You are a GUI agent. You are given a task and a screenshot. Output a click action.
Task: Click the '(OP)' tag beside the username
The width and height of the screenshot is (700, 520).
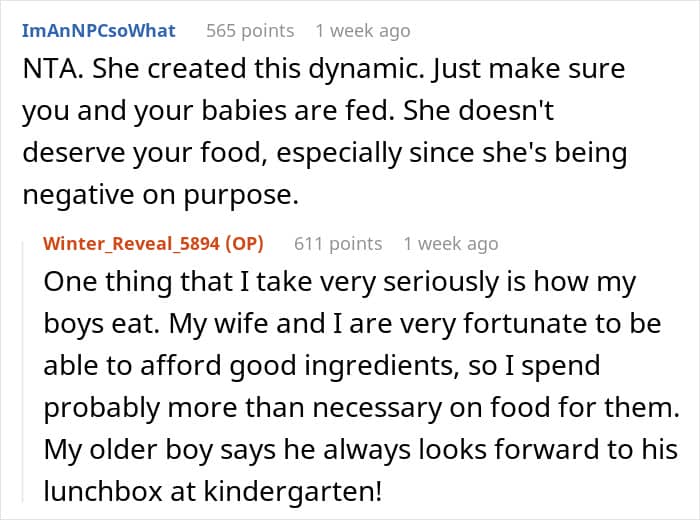point(244,244)
